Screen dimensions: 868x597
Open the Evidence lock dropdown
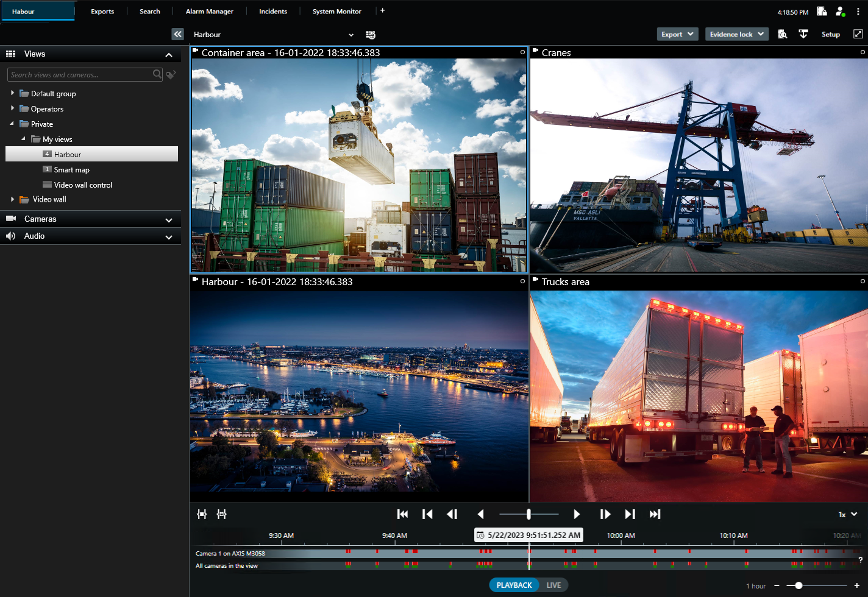(736, 34)
